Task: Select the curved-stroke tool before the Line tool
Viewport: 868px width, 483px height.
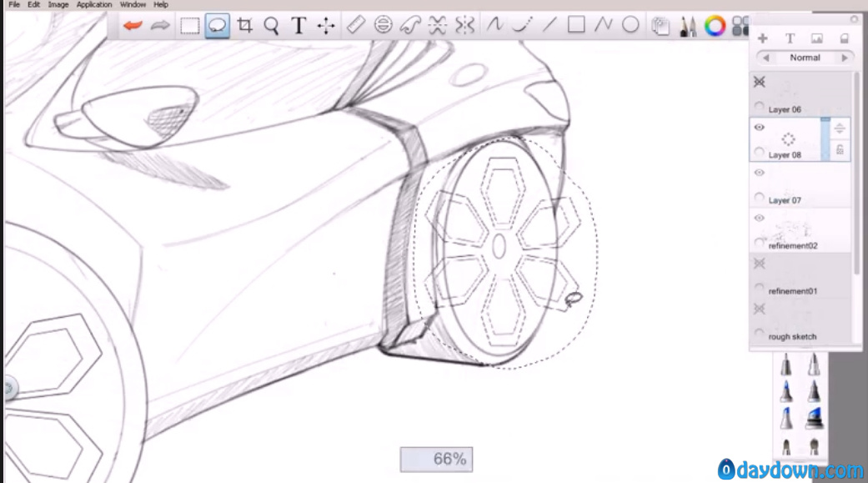Action: (521, 25)
